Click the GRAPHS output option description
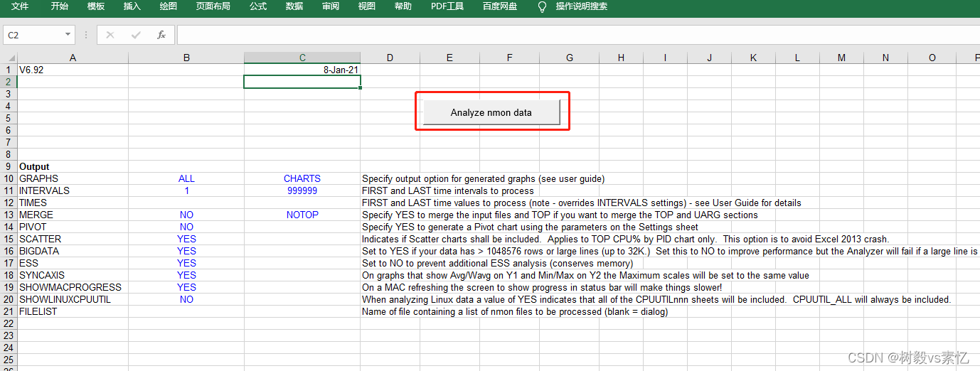The height and width of the screenshot is (371, 980). click(483, 178)
